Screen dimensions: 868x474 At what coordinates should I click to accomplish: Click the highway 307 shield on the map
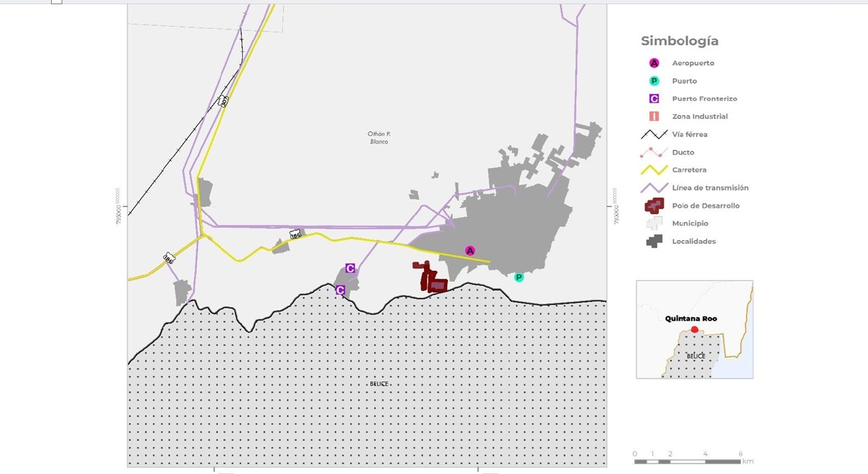(223, 101)
